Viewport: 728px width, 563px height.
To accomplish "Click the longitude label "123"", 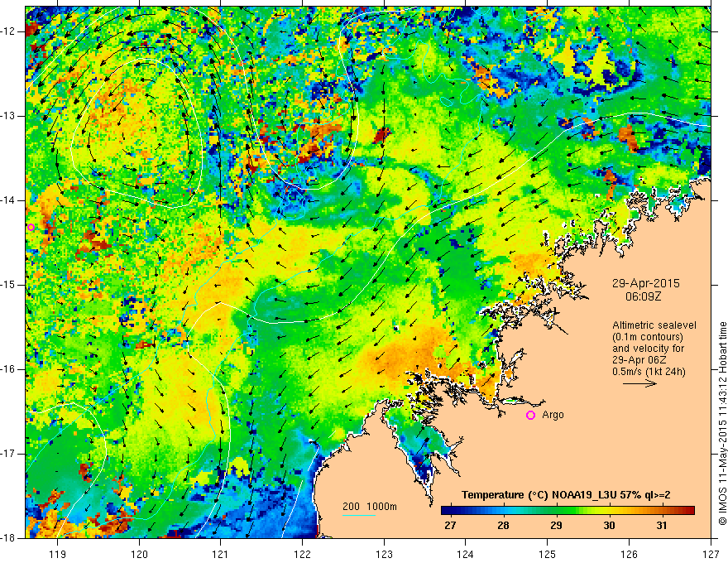I will pyautogui.click(x=384, y=554).
